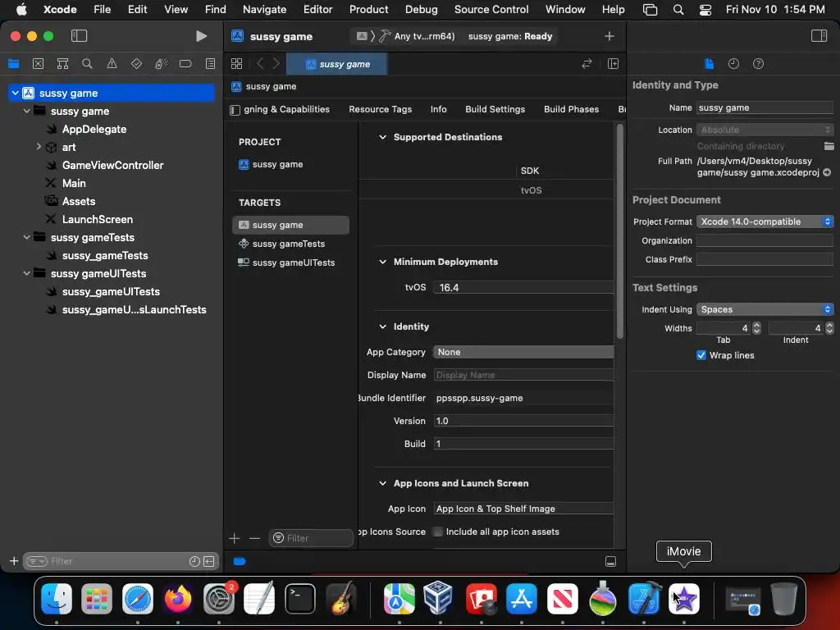Open the Debug navigator
Image resolution: width=840 pixels, height=630 pixels.
coord(161,64)
